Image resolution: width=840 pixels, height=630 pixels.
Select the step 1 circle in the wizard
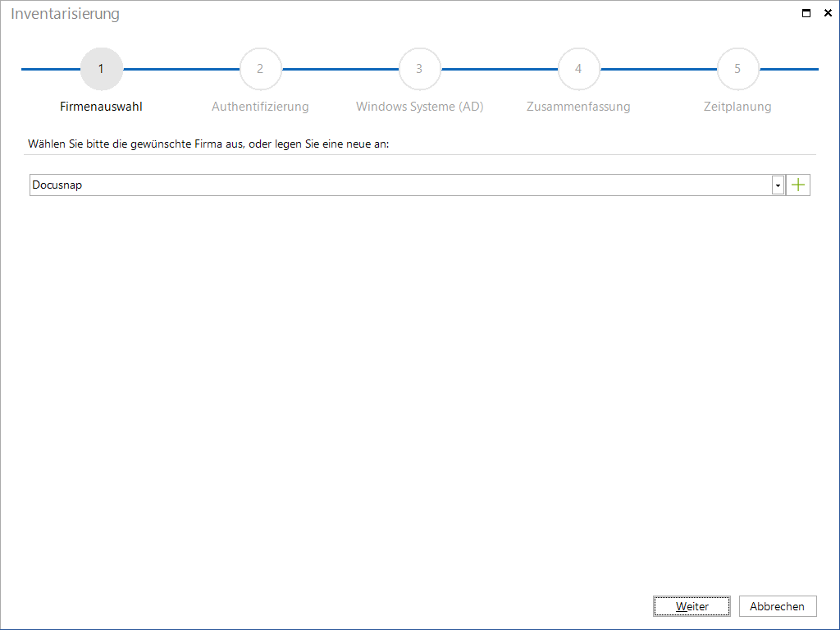pos(101,69)
